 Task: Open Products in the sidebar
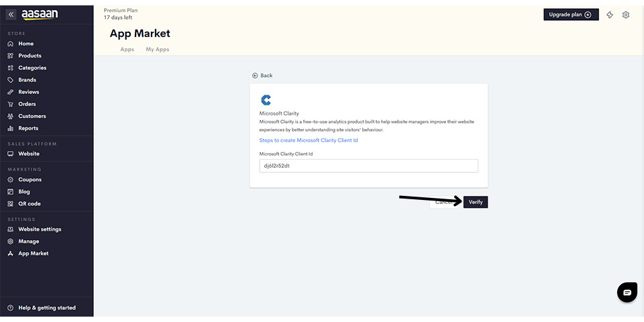(30, 56)
